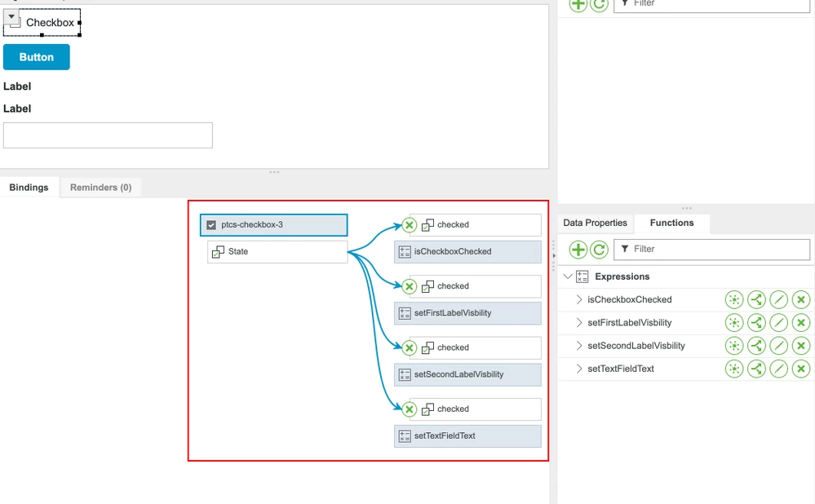Viewport: 815px width, 504px height.
Task: Select setSecondLabelVisbility block in bindings diagram
Action: click(467, 374)
